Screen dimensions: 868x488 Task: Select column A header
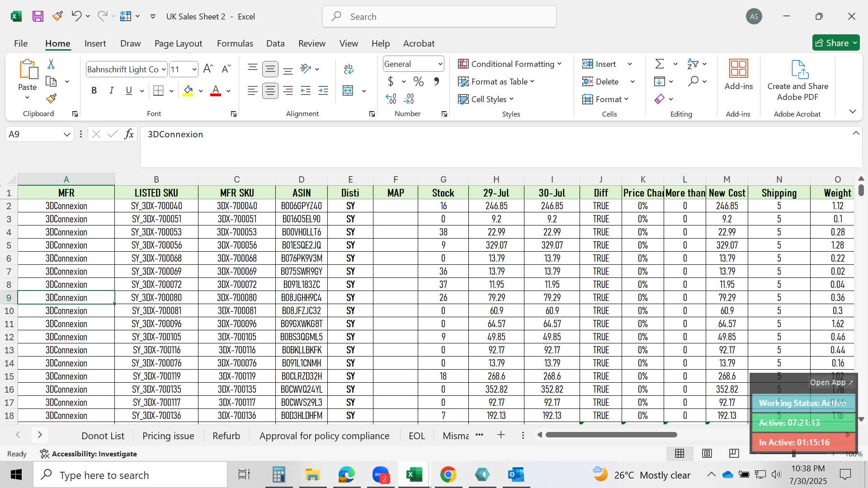pyautogui.click(x=66, y=179)
